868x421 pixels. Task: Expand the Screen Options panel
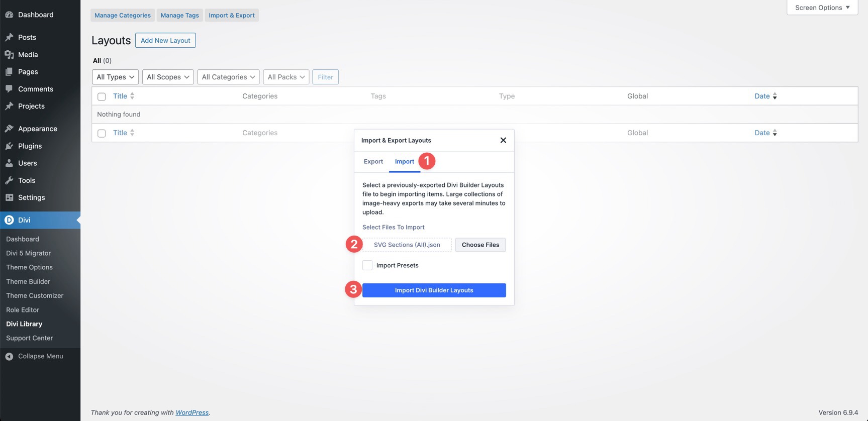point(822,8)
